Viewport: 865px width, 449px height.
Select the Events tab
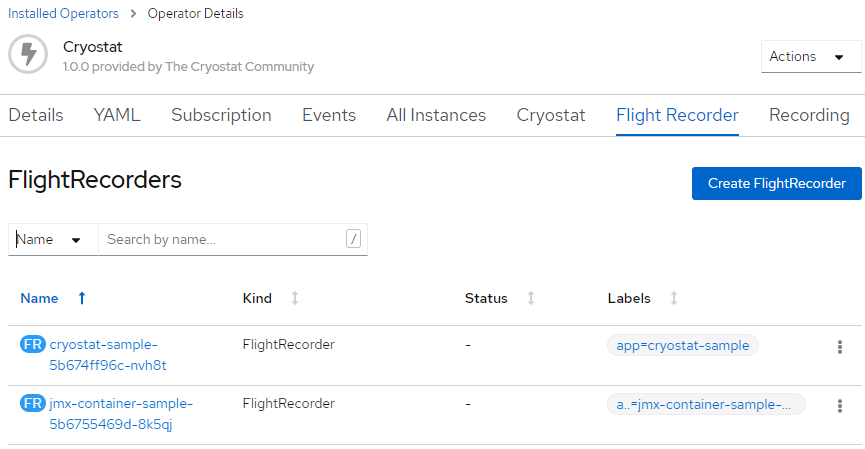tap(329, 115)
